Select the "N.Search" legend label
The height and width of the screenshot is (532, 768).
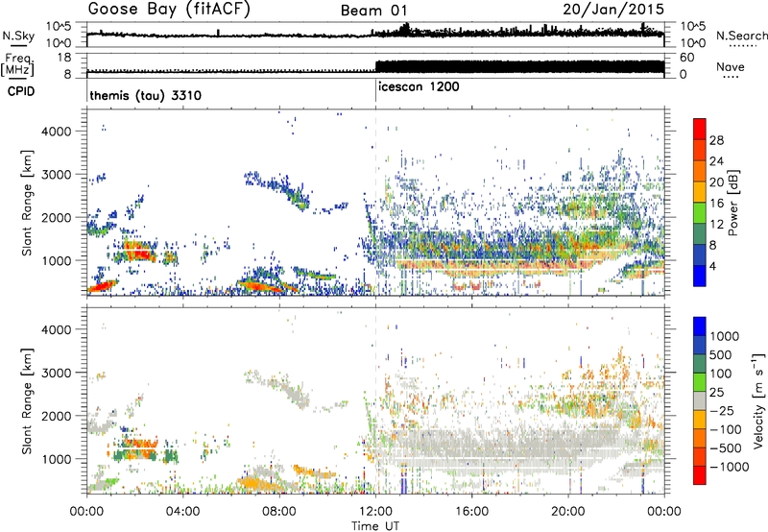point(741,36)
